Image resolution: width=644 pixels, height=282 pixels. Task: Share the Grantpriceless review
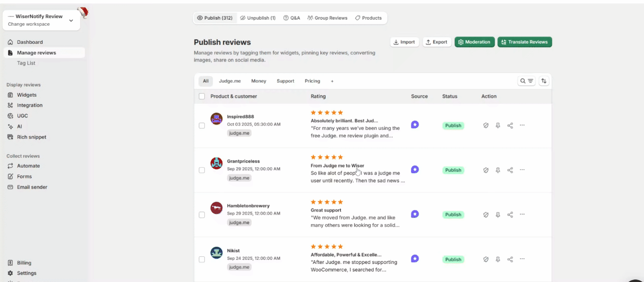coord(510,170)
